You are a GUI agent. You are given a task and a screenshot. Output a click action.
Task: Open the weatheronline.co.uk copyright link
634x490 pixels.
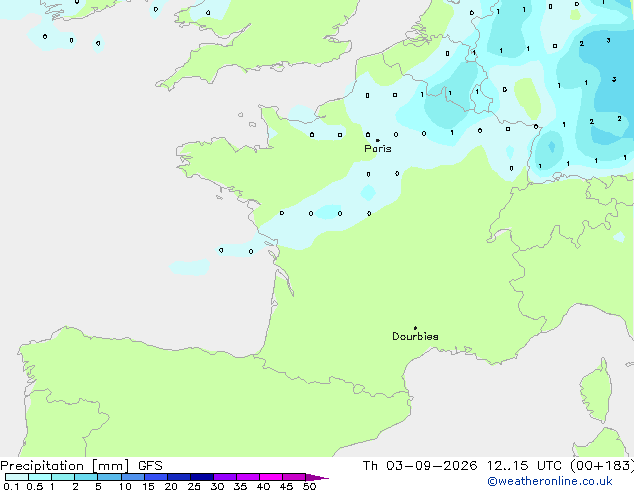(550, 481)
